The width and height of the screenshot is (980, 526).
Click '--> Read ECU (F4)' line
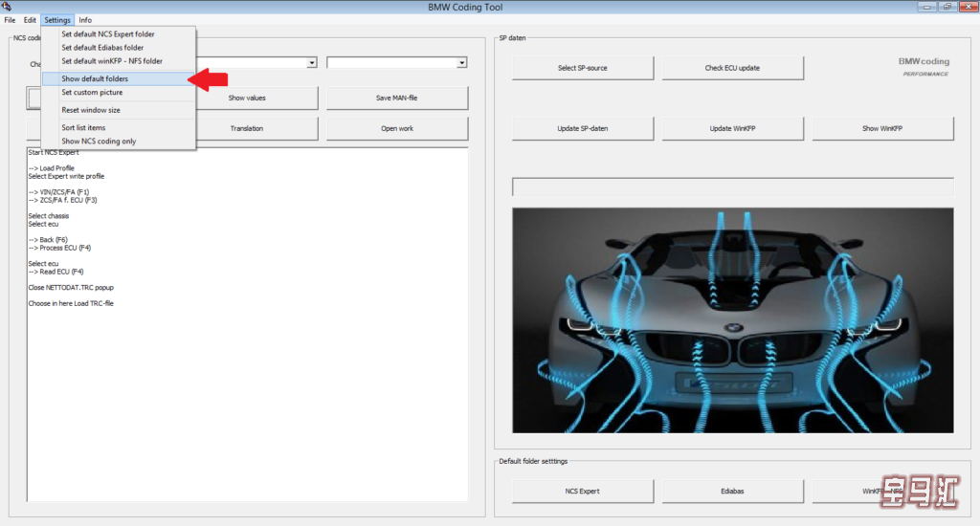(x=56, y=272)
